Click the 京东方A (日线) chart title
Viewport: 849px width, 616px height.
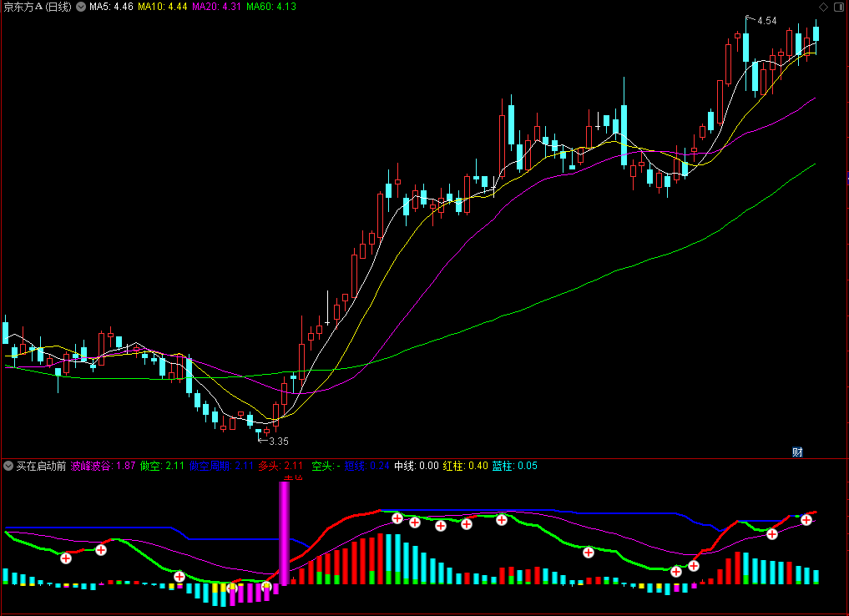click(38, 7)
